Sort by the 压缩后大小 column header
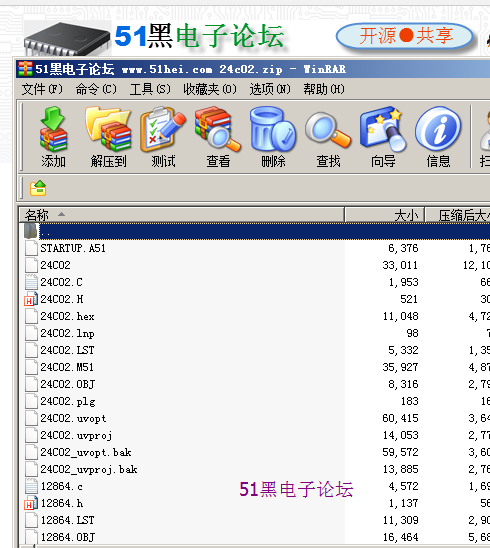The height and width of the screenshot is (548, 490). [458, 215]
